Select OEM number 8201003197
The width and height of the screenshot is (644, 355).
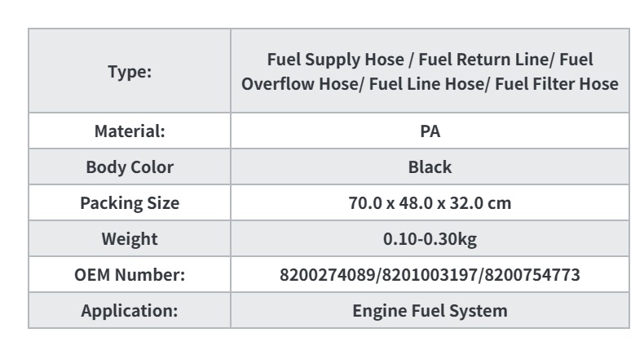pos(430,275)
